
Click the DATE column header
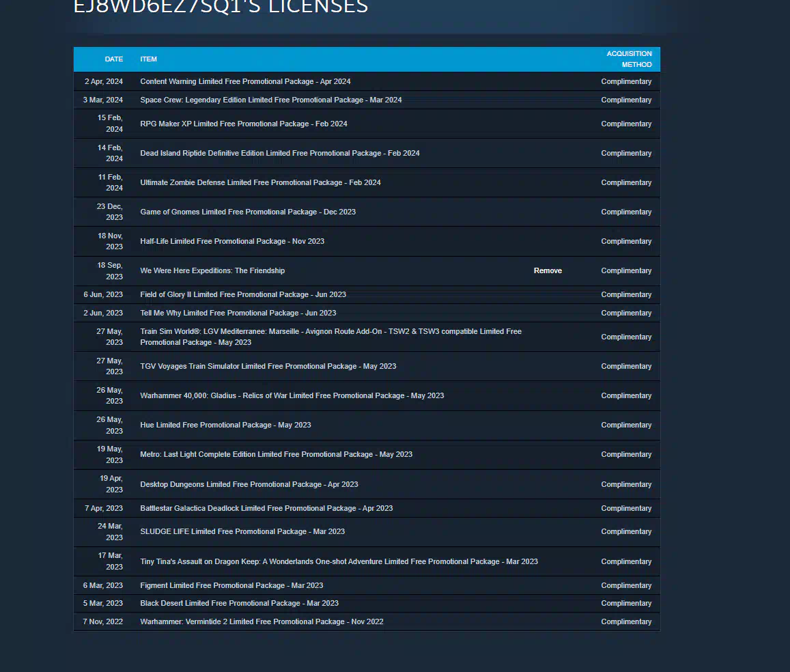[x=114, y=59]
